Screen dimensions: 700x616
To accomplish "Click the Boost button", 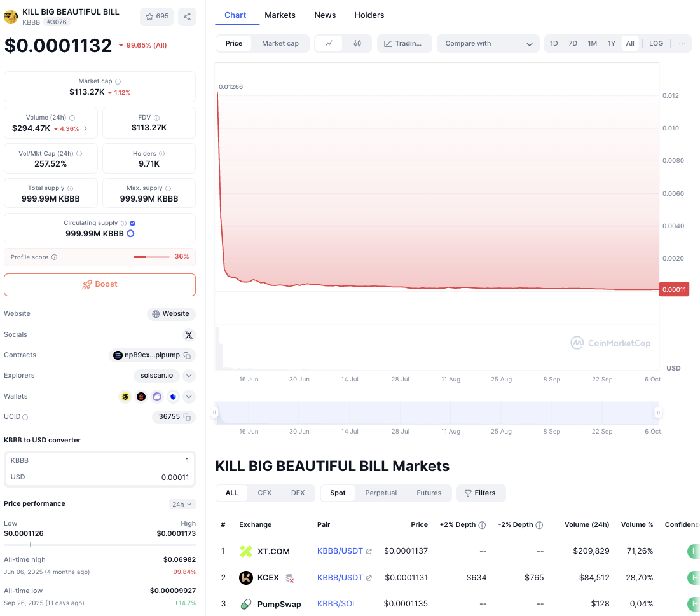I will (x=100, y=285).
